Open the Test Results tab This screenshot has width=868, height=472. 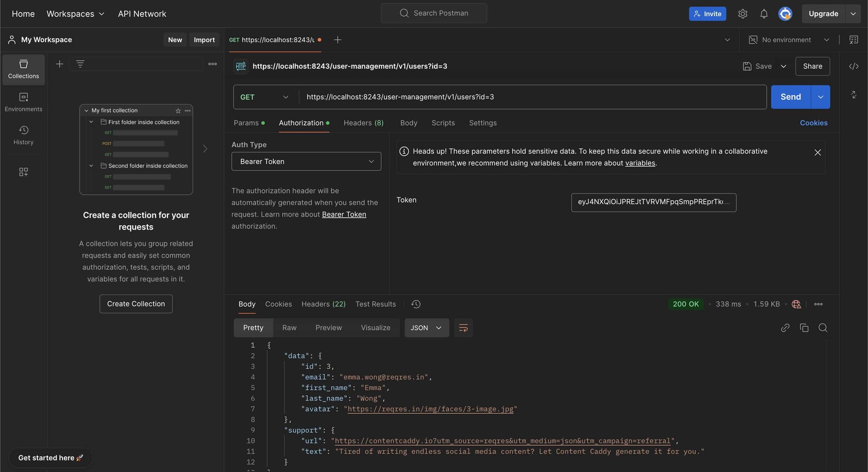(x=375, y=304)
